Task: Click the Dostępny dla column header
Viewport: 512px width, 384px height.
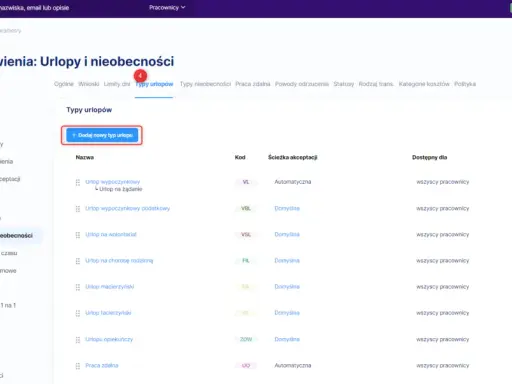Action: coord(430,157)
